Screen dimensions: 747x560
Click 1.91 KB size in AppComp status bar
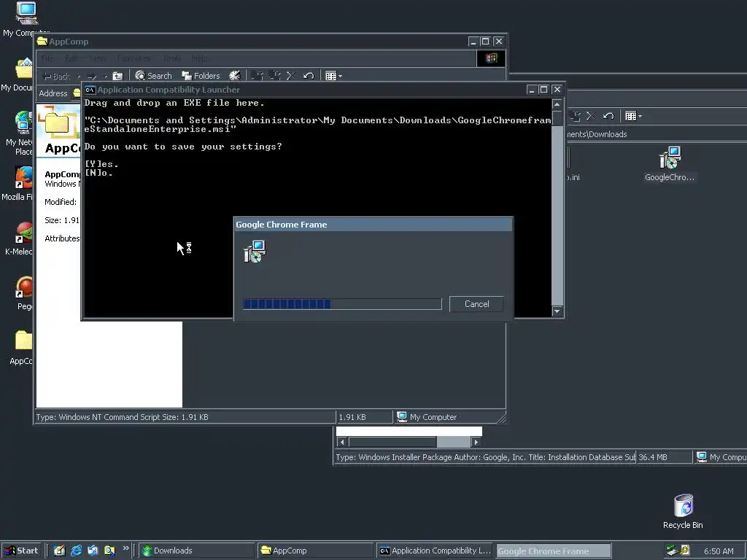point(352,417)
